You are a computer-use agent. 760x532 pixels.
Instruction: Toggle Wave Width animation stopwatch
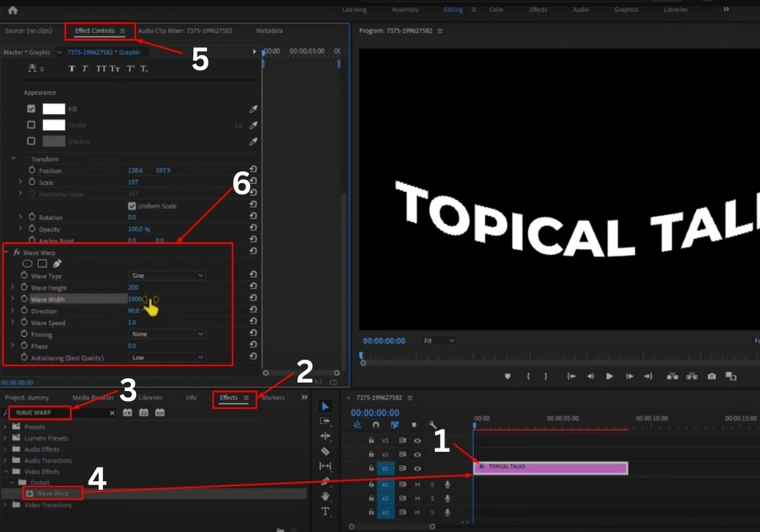[x=24, y=299]
